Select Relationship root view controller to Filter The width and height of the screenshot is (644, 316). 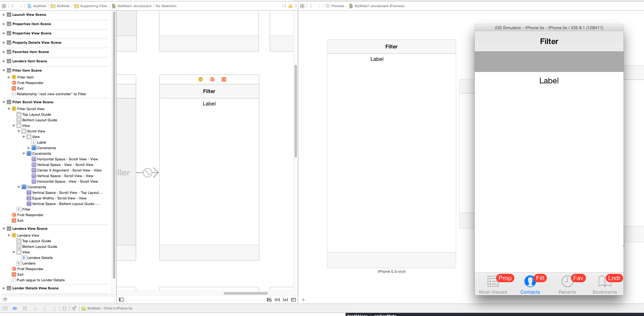tap(51, 94)
